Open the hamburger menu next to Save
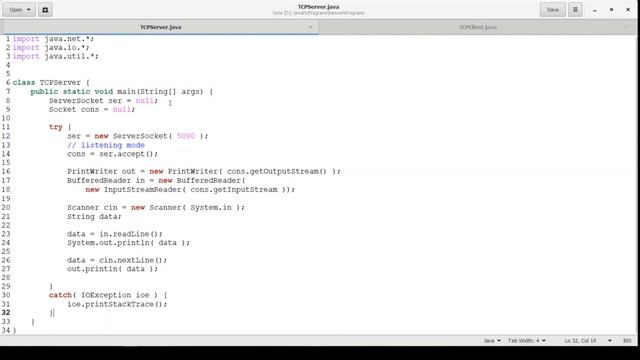The image size is (640, 360). (x=576, y=9)
